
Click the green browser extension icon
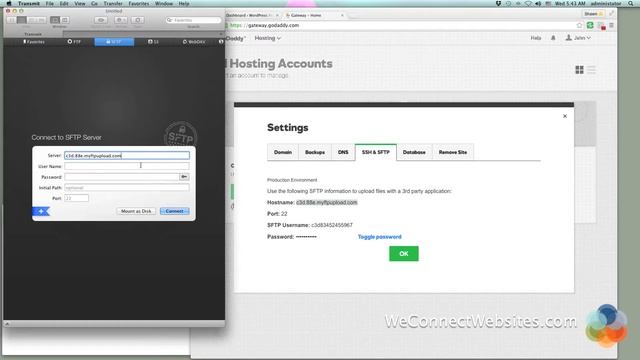pos(590,25)
